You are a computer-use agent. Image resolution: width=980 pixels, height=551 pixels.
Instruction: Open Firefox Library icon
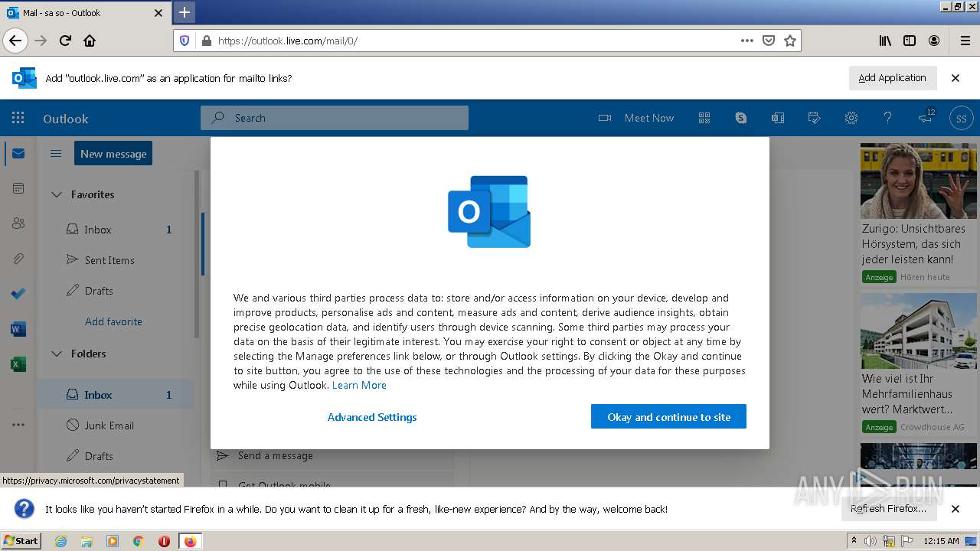point(885,41)
